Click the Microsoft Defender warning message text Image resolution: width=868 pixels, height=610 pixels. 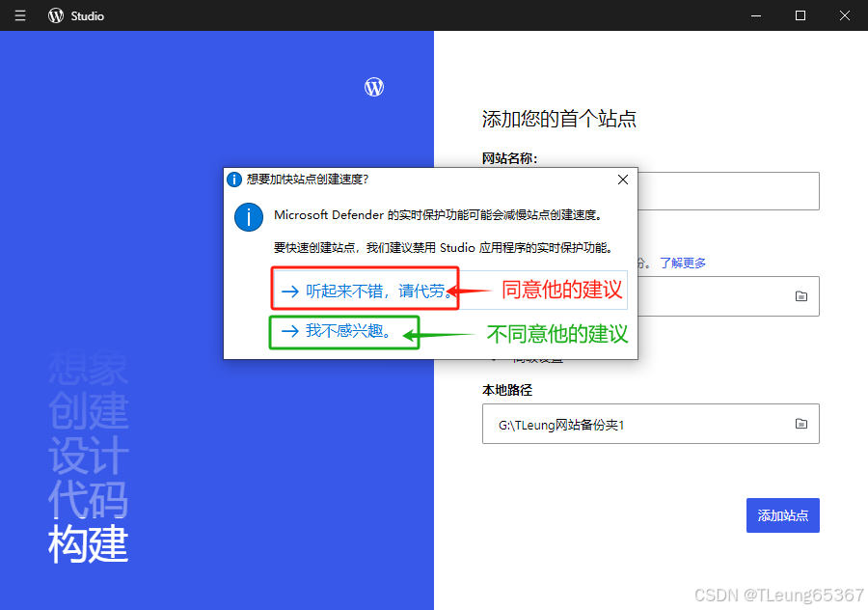pos(438,215)
